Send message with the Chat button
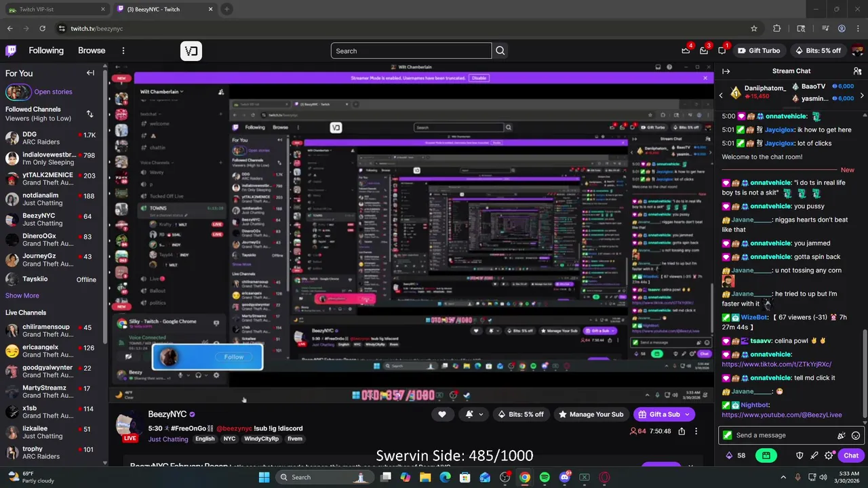 (851, 455)
